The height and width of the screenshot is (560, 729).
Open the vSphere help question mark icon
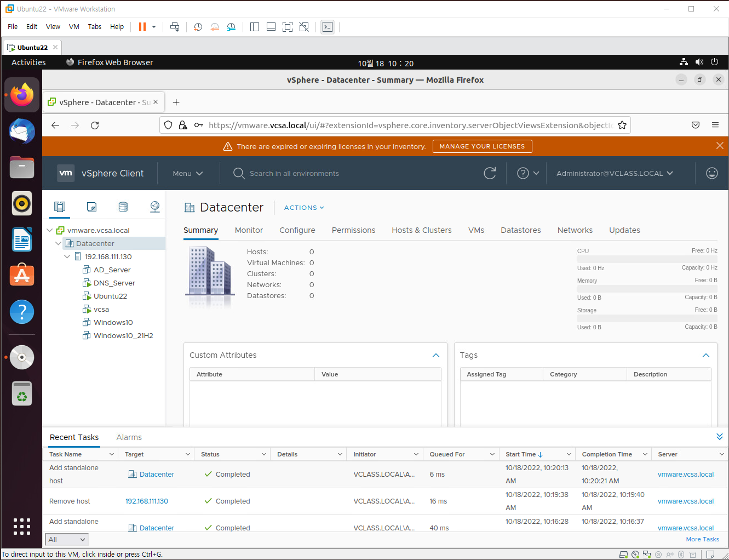pyautogui.click(x=523, y=173)
